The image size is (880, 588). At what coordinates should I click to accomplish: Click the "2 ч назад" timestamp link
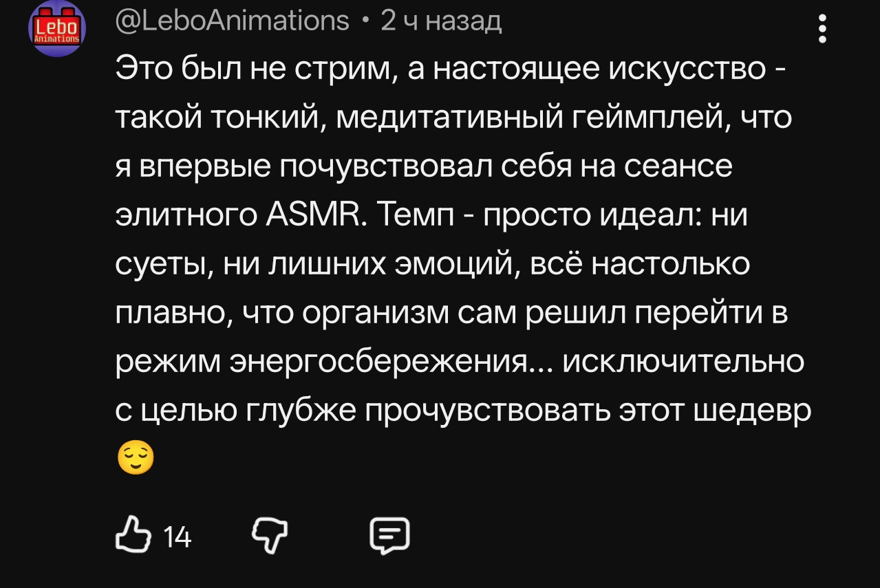pos(441,21)
